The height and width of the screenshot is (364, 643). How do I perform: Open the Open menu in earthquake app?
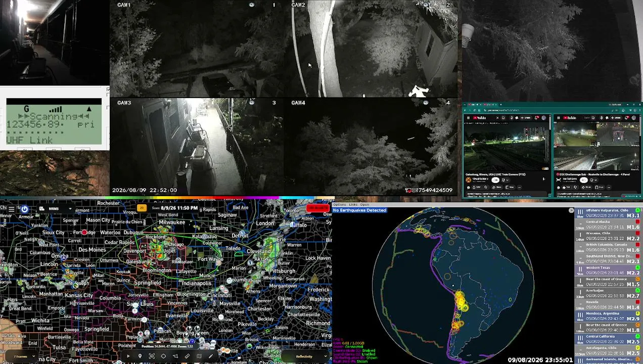364,205
